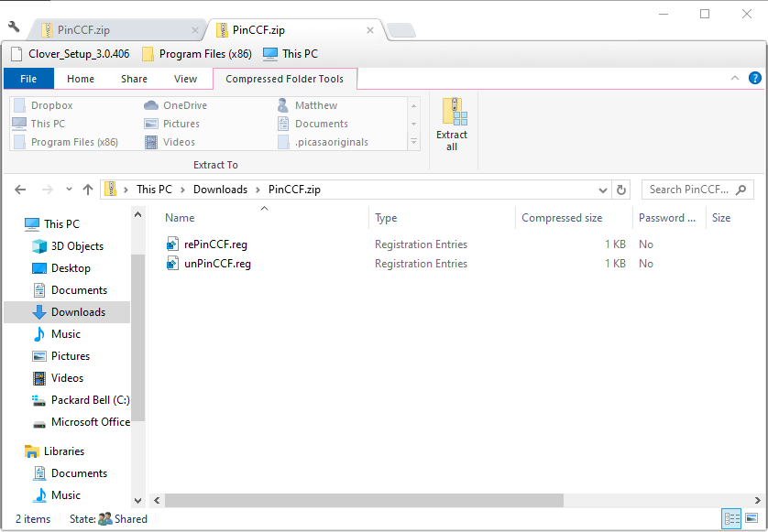
Task: Switch to the View ribbon tab
Action: [x=186, y=79]
